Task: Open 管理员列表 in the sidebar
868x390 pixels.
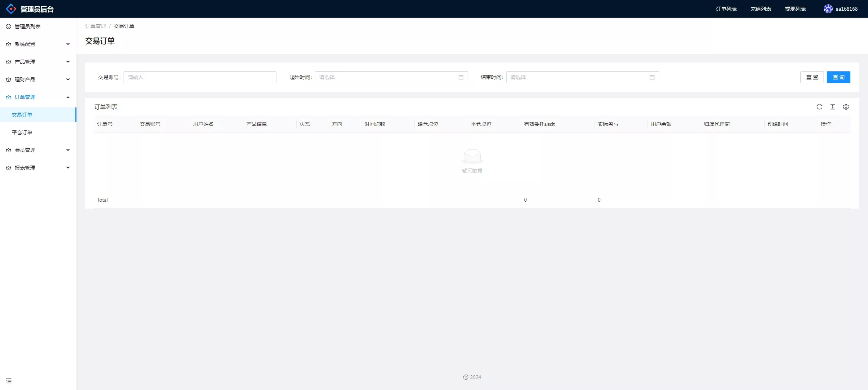Action: (x=28, y=26)
